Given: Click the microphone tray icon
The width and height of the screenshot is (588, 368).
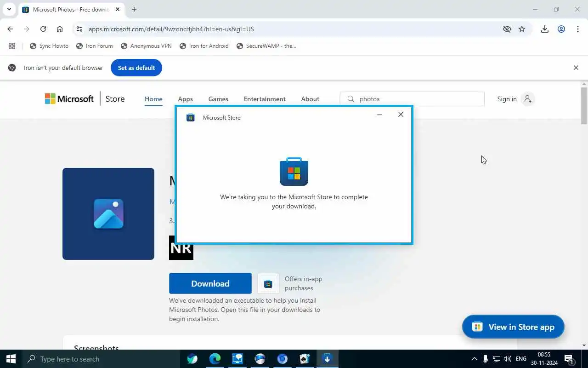Looking at the screenshot, I should point(486,359).
